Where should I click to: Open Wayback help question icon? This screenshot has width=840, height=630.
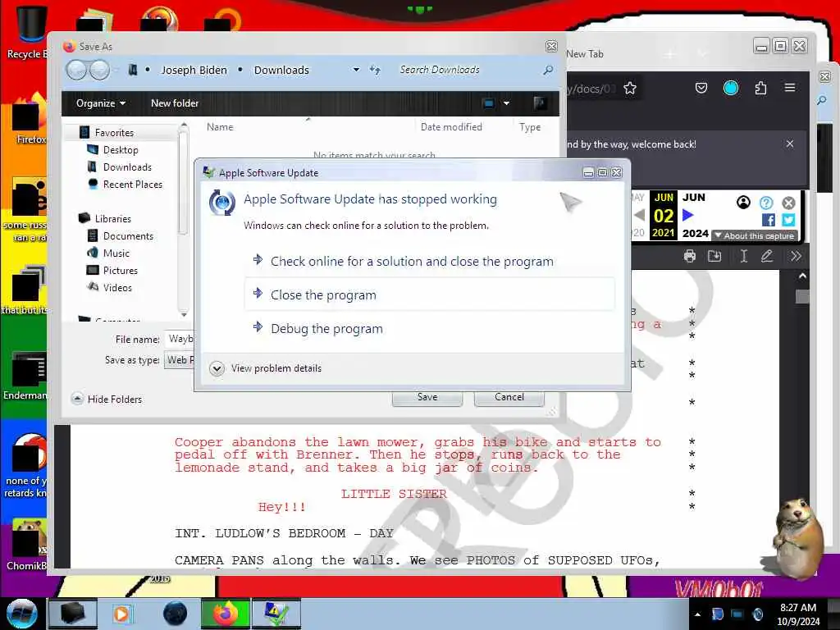(x=766, y=203)
